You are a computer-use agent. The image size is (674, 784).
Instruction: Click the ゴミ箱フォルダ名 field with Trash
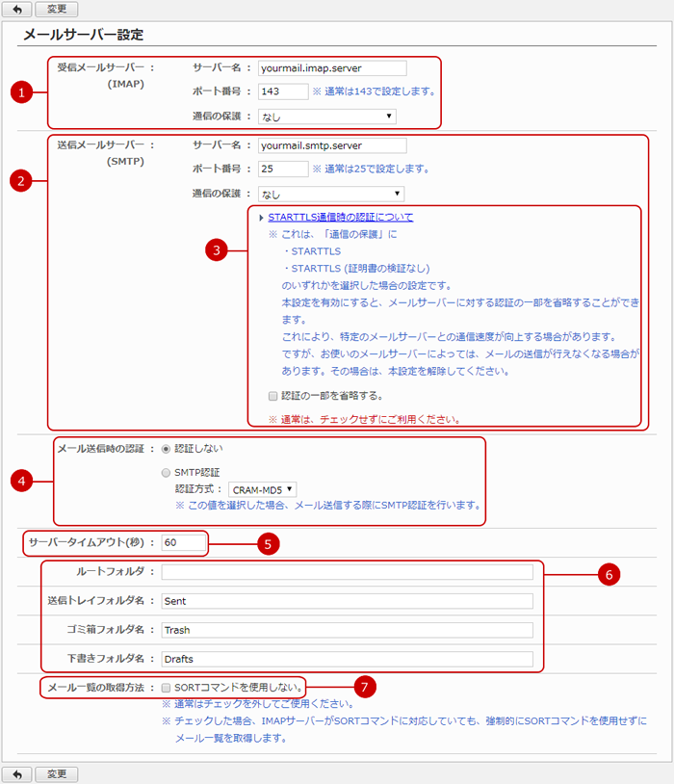tap(347, 630)
